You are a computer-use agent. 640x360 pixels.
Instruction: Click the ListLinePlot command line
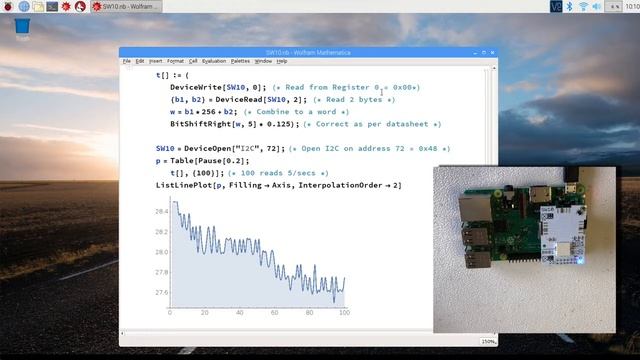pos(279,185)
